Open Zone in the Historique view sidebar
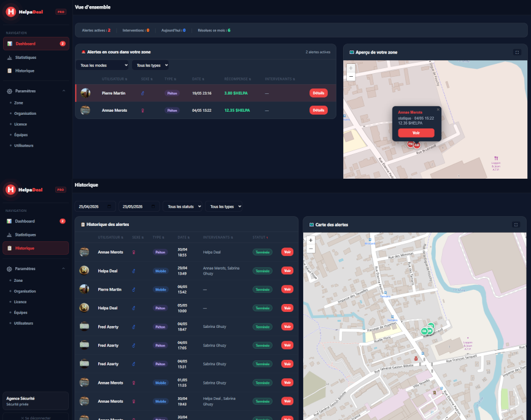 18,281
